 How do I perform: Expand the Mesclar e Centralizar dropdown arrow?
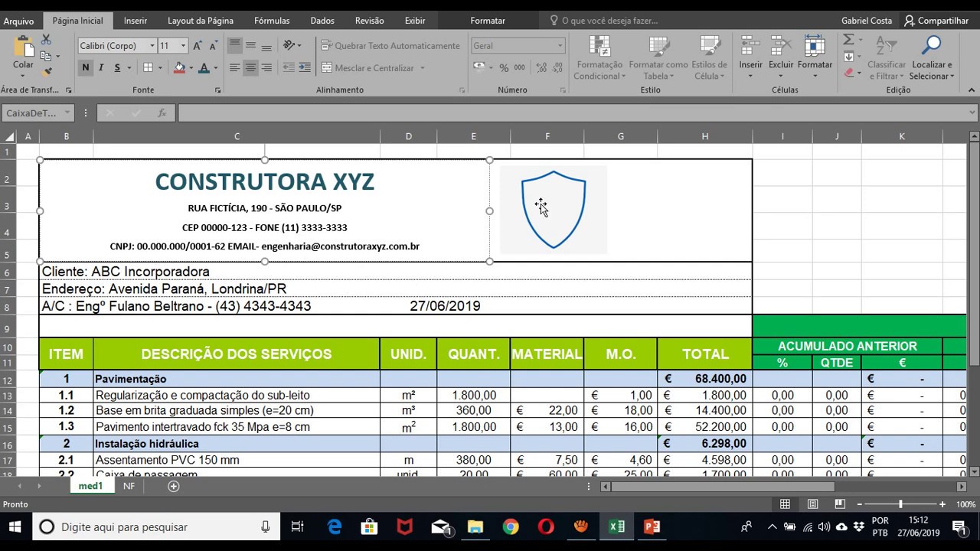click(x=422, y=68)
